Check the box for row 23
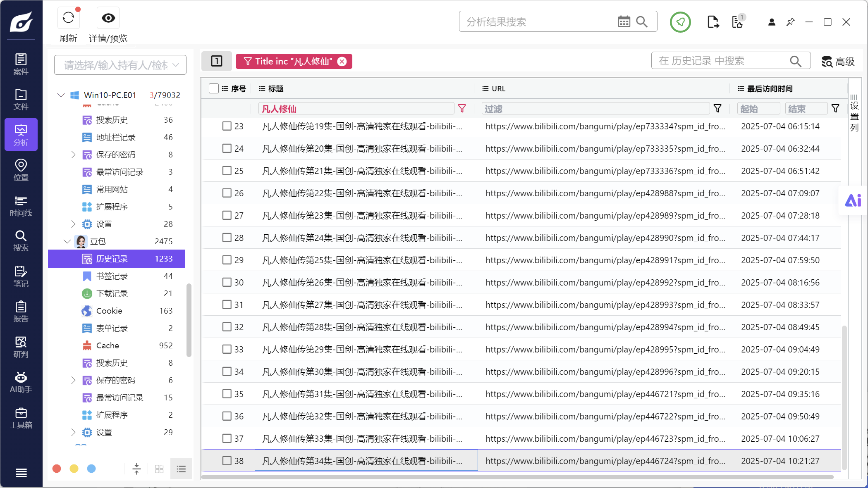This screenshot has height=488, width=868. pos(227,126)
